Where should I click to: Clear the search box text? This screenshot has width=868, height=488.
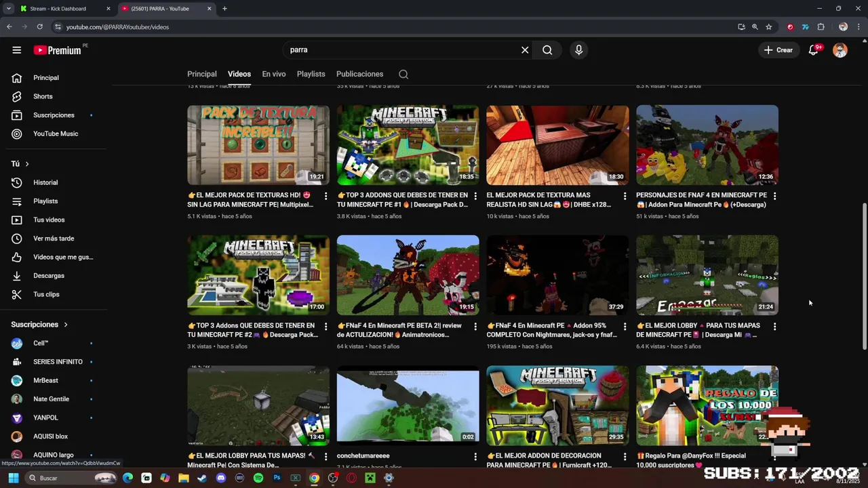point(525,50)
